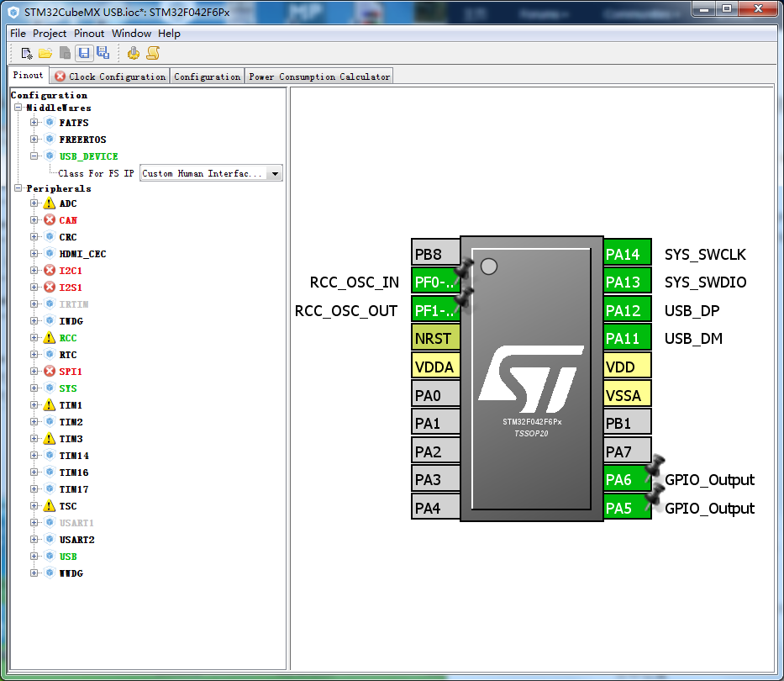The width and height of the screenshot is (784, 681).
Task: Click pin PB1 on the chip
Action: point(628,423)
